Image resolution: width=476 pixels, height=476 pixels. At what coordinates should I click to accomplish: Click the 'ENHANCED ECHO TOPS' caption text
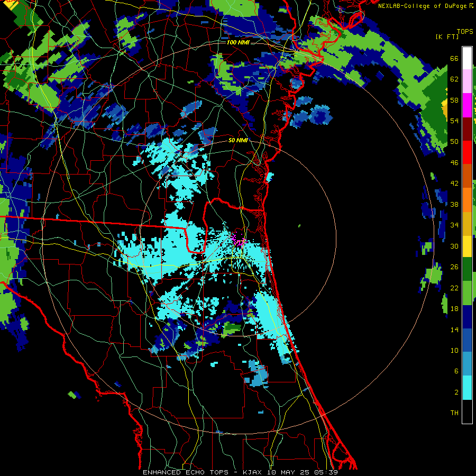click(186, 472)
